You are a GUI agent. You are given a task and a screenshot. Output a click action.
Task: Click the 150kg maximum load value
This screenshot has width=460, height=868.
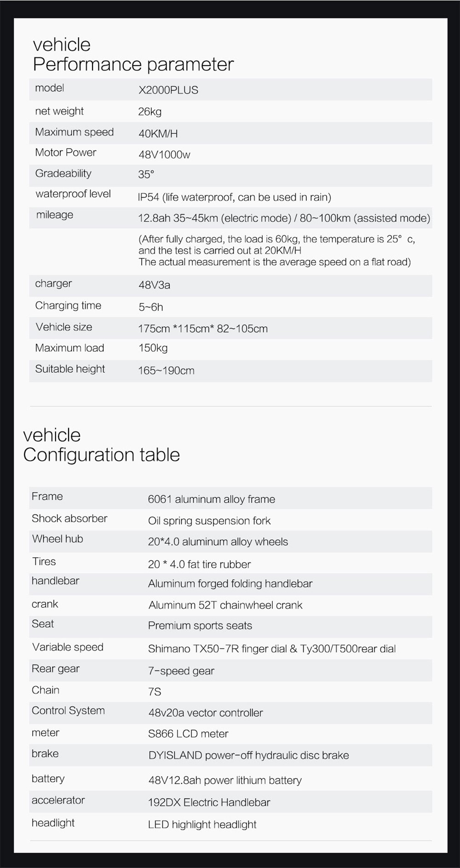153,348
